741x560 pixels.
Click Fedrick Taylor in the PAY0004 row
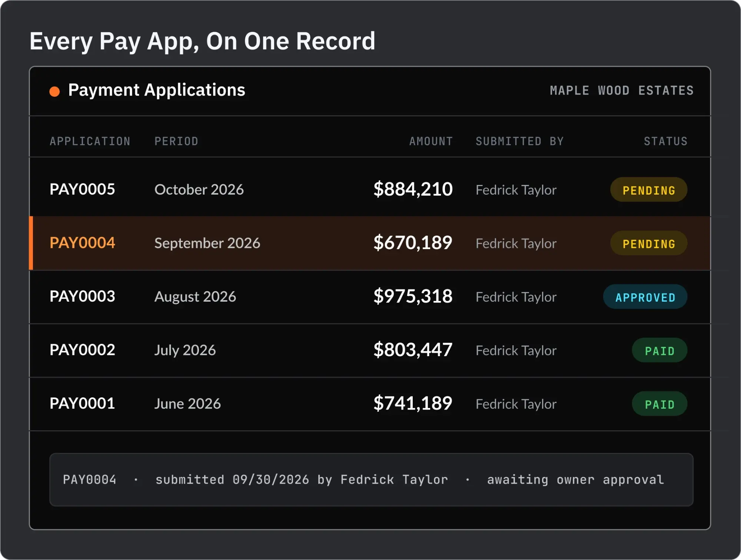pos(516,243)
